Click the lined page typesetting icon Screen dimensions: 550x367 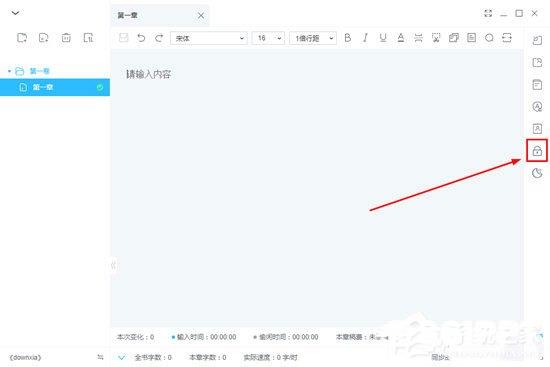(471, 38)
